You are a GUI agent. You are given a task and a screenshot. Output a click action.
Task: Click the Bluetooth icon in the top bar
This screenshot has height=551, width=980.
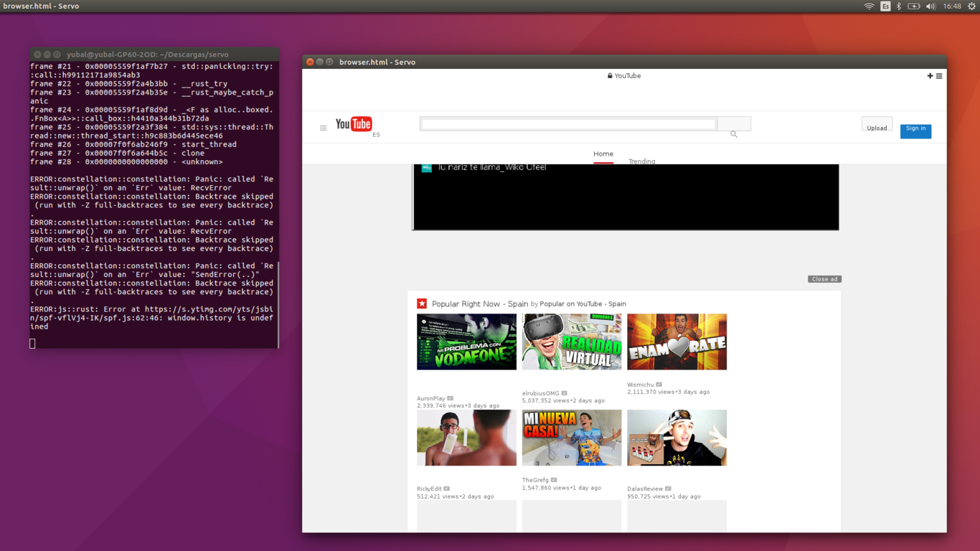coord(899,6)
